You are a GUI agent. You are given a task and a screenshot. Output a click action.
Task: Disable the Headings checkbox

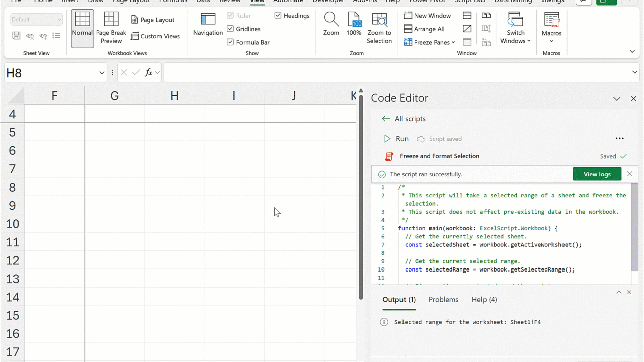[x=278, y=16]
